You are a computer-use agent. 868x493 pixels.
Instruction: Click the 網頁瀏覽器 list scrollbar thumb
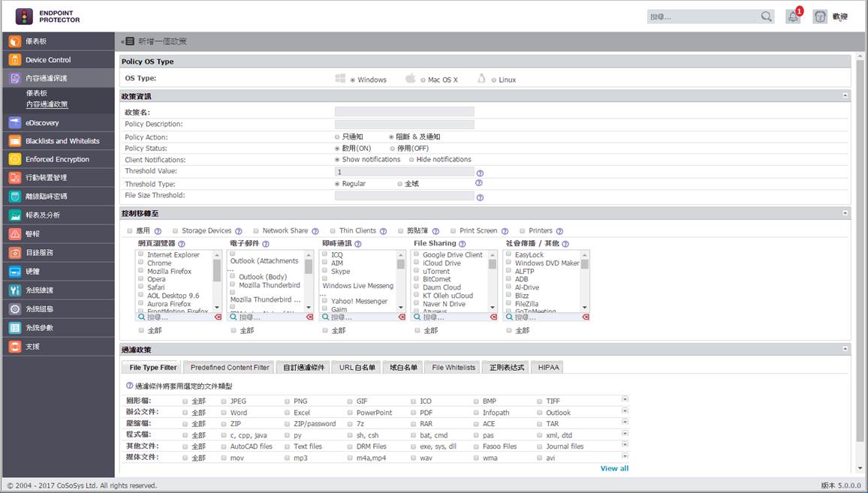click(x=217, y=271)
